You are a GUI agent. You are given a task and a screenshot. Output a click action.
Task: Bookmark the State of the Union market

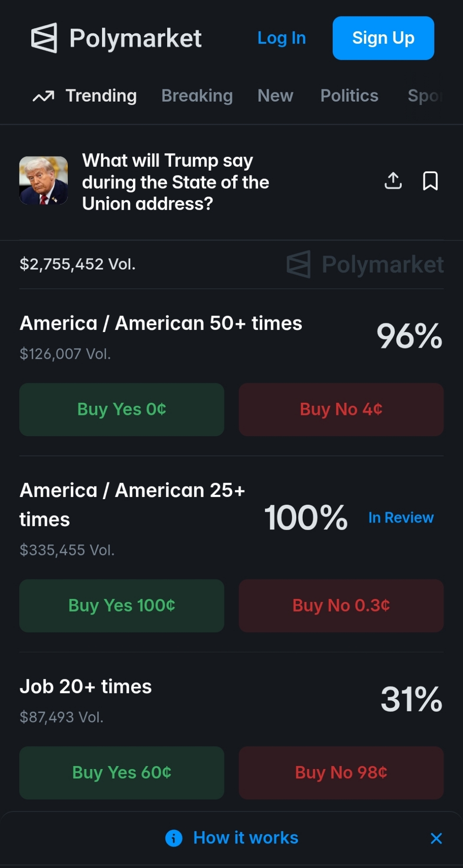pyautogui.click(x=430, y=181)
